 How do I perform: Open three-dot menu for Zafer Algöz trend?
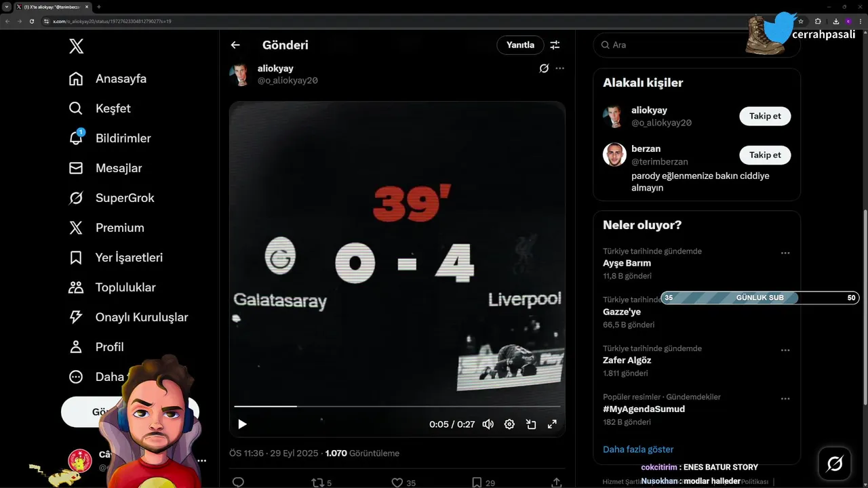(785, 350)
